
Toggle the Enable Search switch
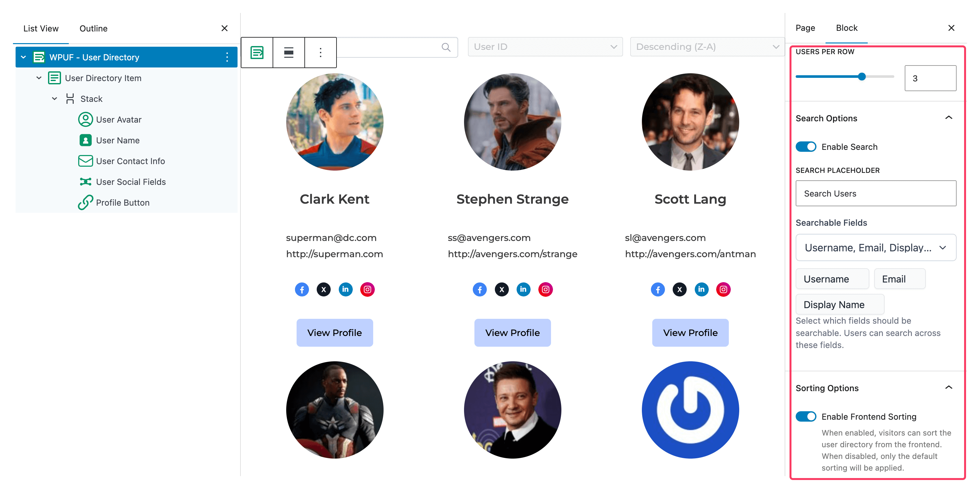[x=806, y=147]
